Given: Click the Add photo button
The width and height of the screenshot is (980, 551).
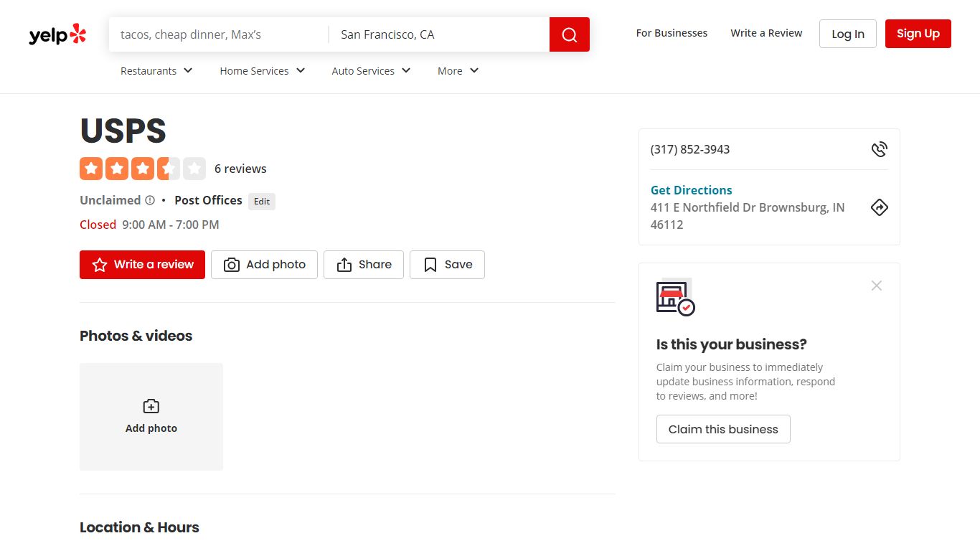Looking at the screenshot, I should coord(264,265).
